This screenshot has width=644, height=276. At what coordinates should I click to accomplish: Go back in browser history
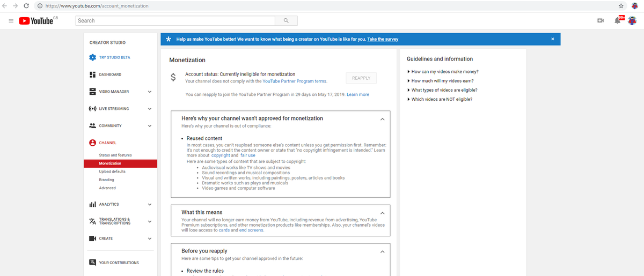click(5, 6)
